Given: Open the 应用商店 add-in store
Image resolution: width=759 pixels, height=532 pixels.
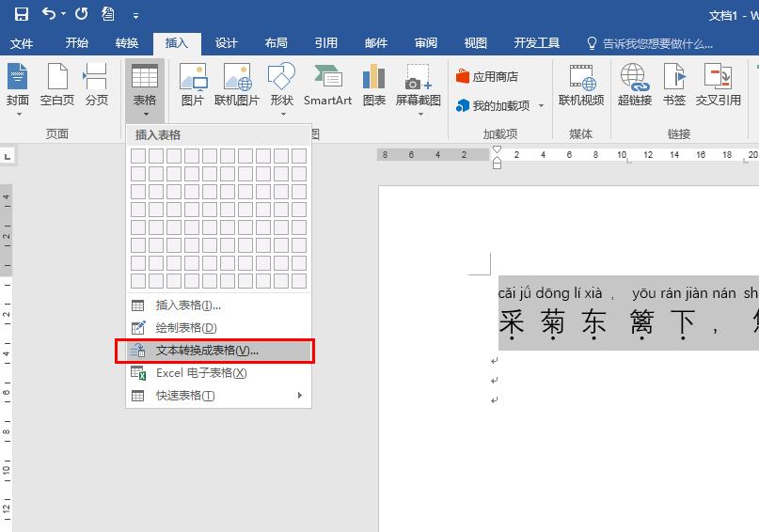Looking at the screenshot, I should click(x=487, y=76).
